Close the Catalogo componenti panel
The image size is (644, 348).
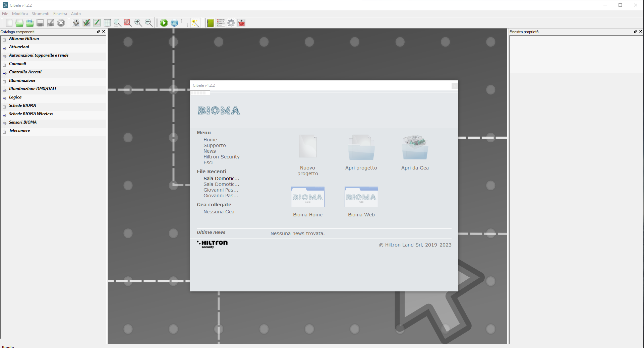tap(104, 31)
